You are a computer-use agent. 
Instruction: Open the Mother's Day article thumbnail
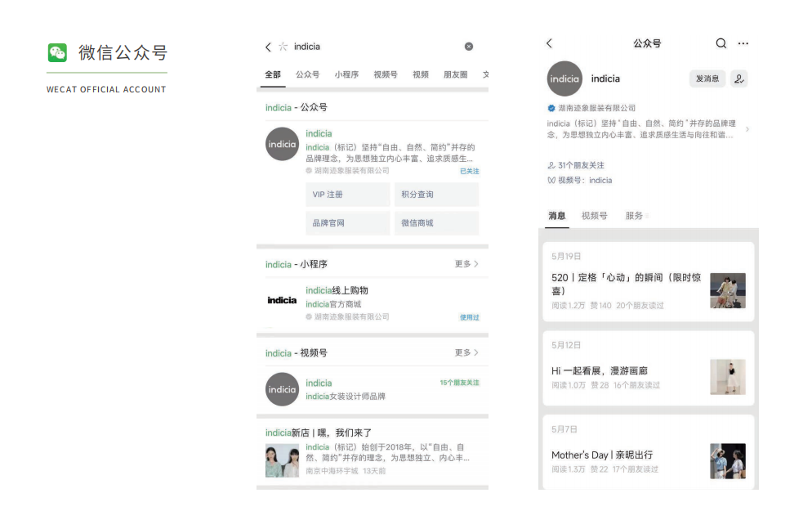[x=728, y=461]
